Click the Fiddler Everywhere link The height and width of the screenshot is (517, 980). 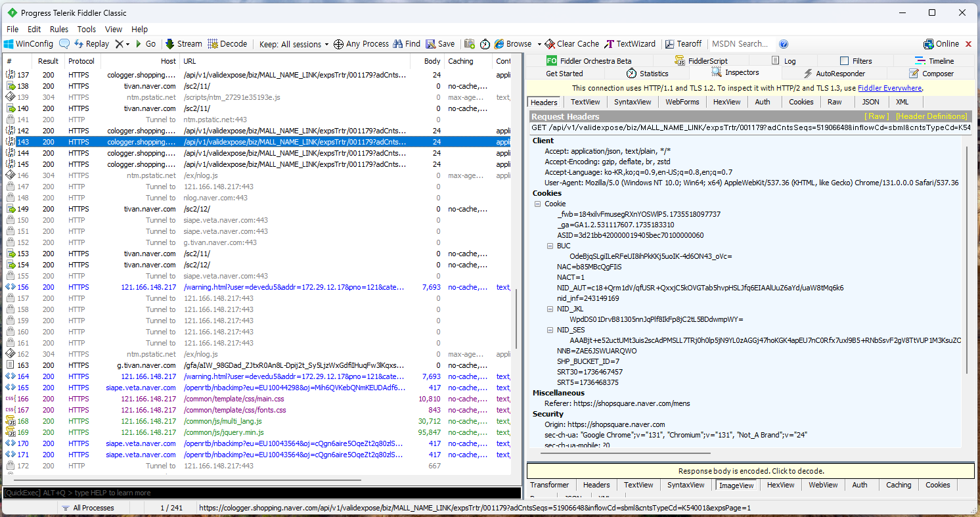pos(889,88)
